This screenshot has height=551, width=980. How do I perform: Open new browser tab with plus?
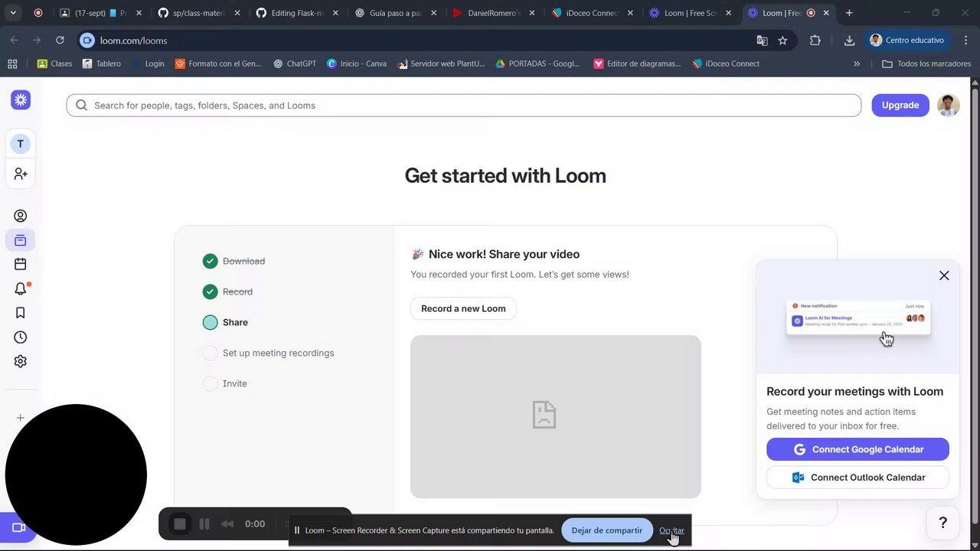pyautogui.click(x=849, y=13)
